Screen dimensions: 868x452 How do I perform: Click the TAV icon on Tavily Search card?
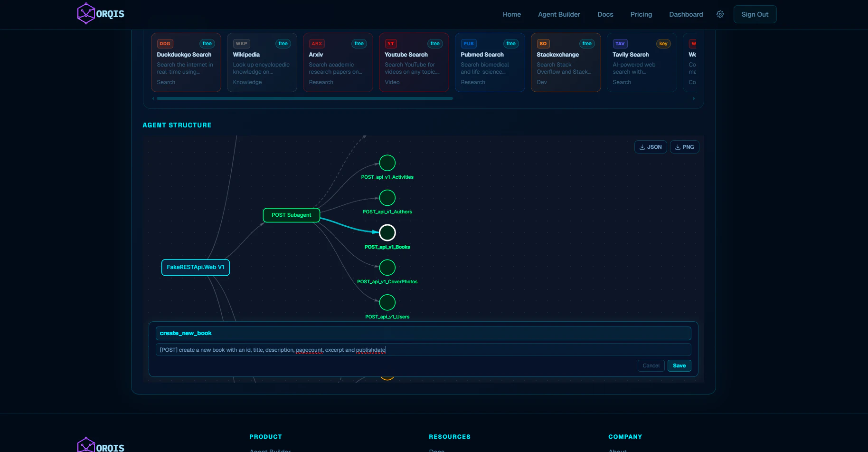620,43
